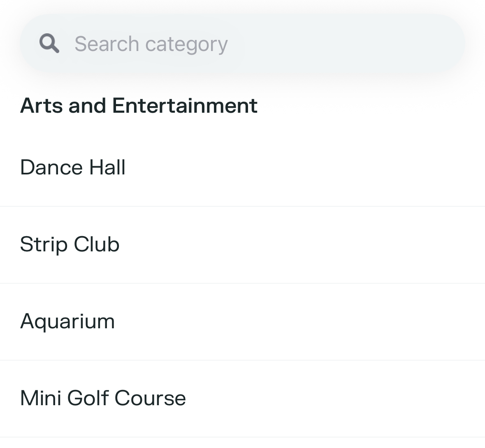Tap the Strip Club row
Screen dimensions: 485x448
click(242, 244)
